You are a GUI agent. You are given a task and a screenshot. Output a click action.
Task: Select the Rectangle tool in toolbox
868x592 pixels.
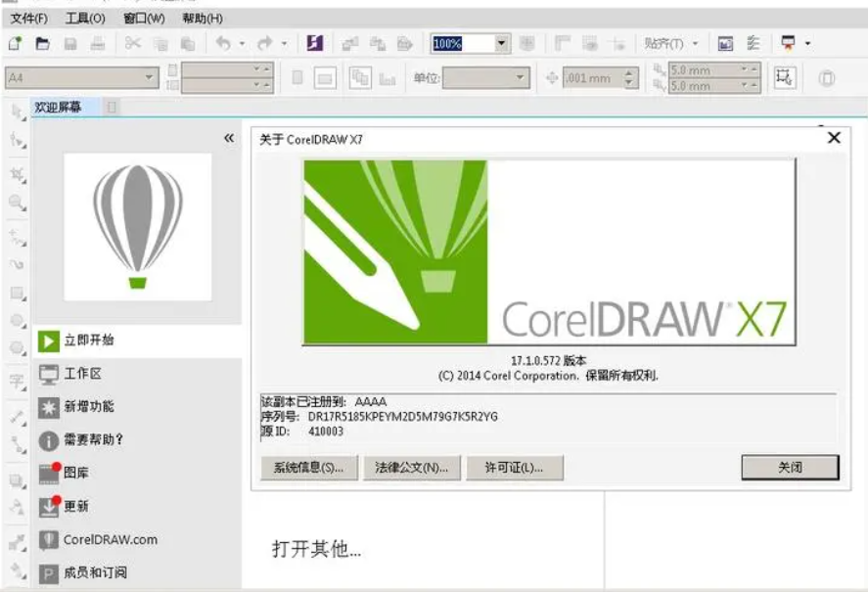click(x=18, y=293)
